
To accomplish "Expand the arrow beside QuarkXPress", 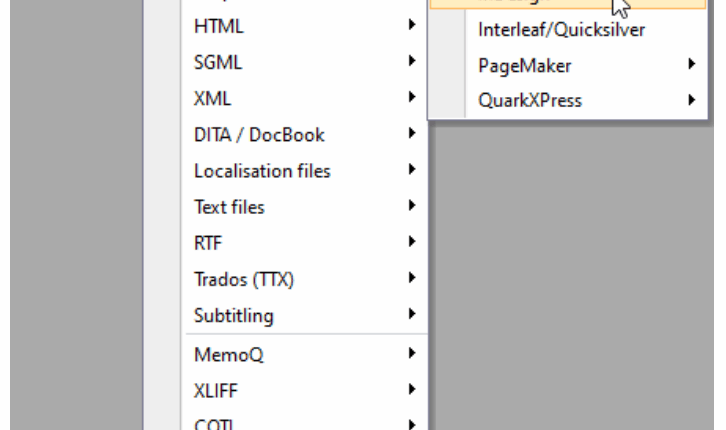I will point(691,100).
